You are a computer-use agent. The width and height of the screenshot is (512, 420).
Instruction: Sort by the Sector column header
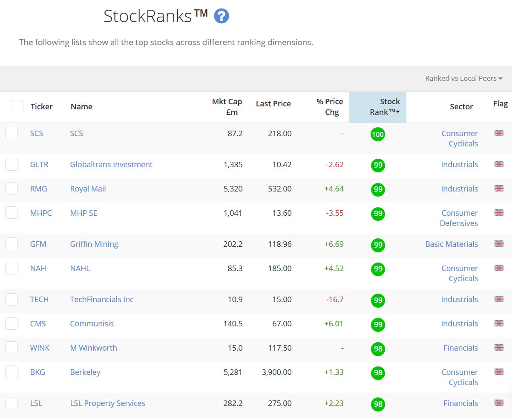pyautogui.click(x=461, y=106)
